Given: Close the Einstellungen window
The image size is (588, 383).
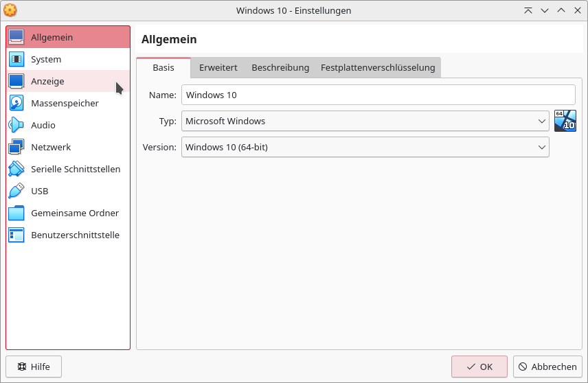Looking at the screenshot, I should click(578, 10).
